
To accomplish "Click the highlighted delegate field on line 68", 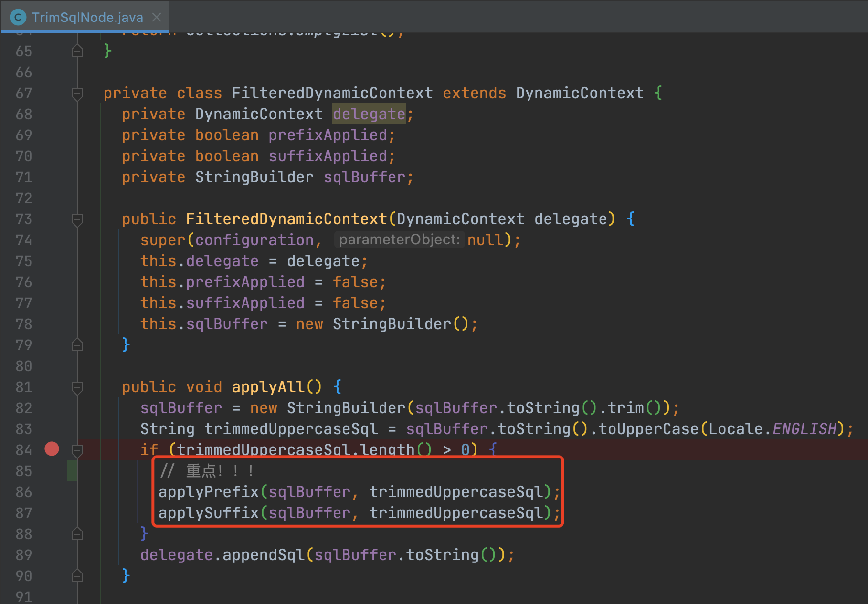I will pos(369,114).
